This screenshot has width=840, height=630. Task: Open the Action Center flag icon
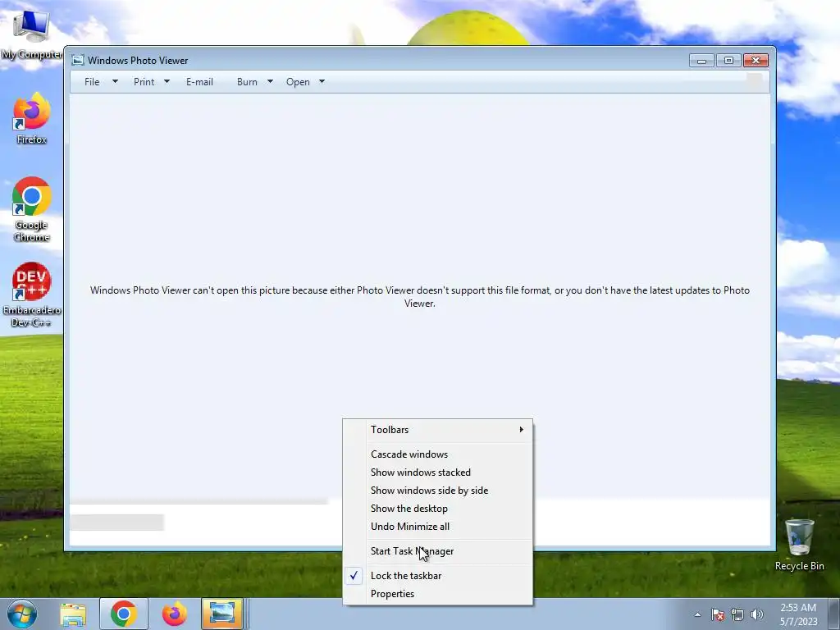[718, 614]
